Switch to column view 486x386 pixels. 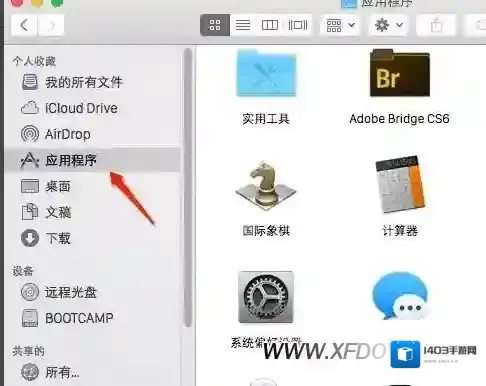(x=270, y=25)
